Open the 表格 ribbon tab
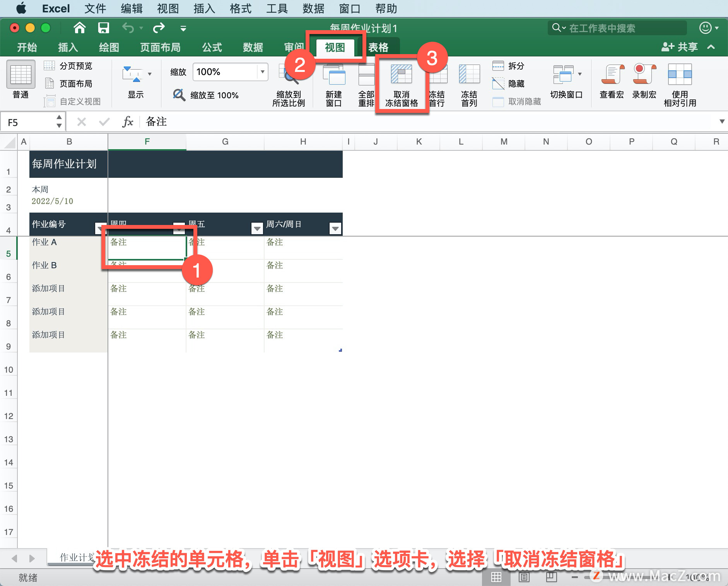Viewport: 728px width, 586px height. coord(378,47)
